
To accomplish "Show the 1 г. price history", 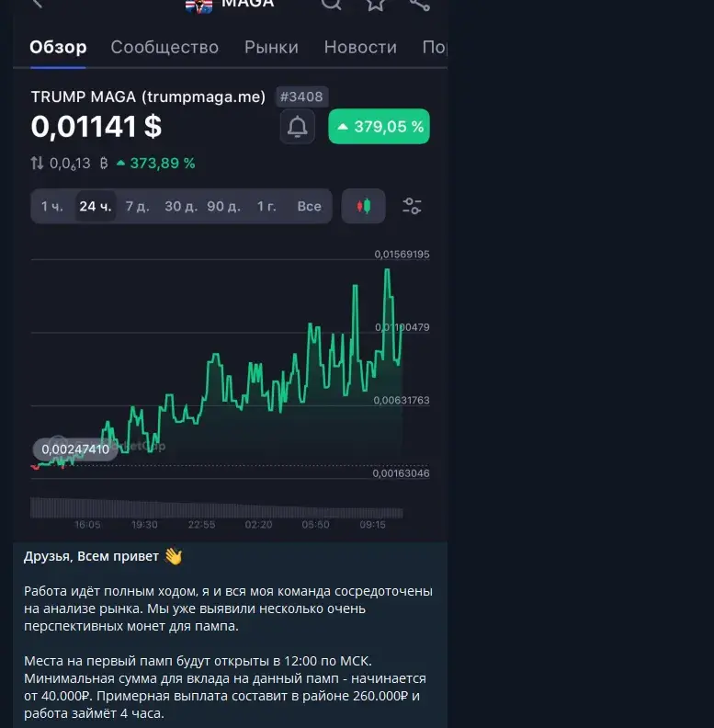I will pos(266,206).
